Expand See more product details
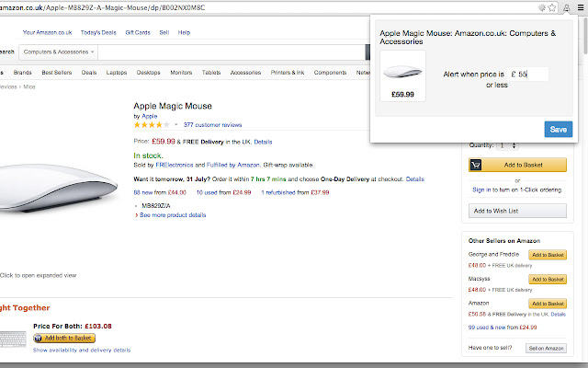 (171, 214)
